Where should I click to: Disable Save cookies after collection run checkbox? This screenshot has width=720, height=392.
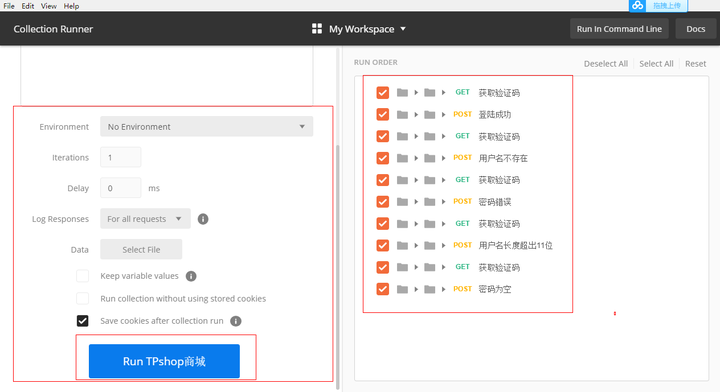[x=83, y=321]
